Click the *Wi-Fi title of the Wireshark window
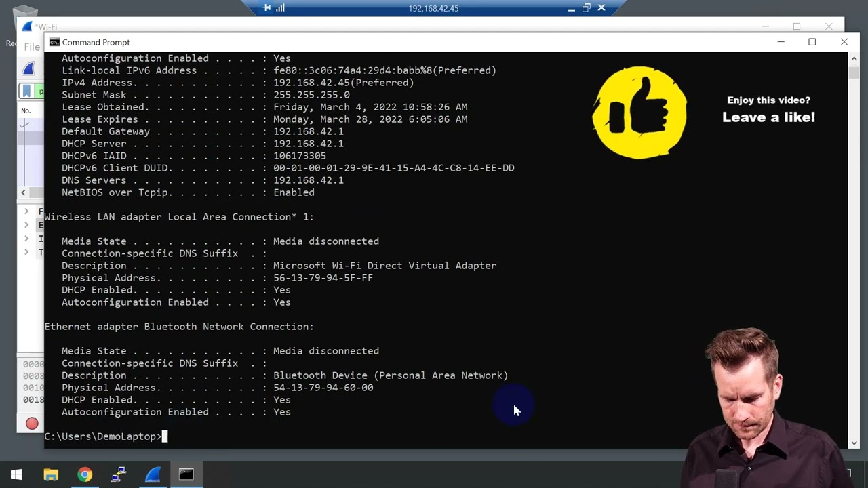The height and width of the screenshot is (488, 868). [46, 27]
